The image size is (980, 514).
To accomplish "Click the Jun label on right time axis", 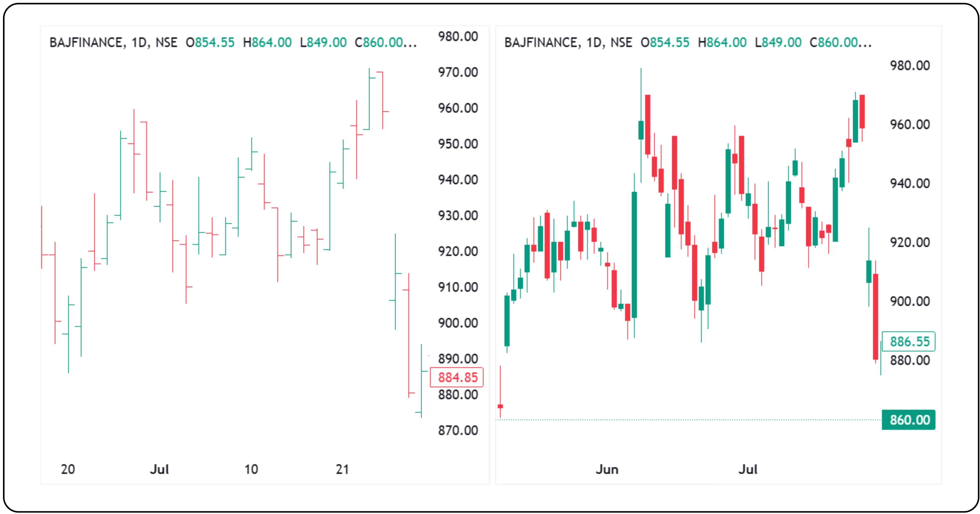I will pyautogui.click(x=608, y=469).
